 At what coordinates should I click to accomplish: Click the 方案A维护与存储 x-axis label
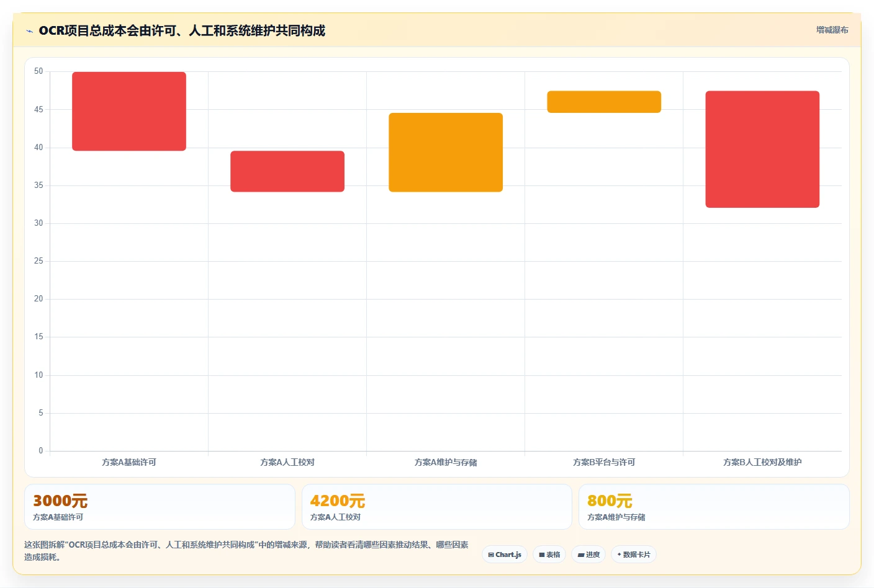coord(446,462)
